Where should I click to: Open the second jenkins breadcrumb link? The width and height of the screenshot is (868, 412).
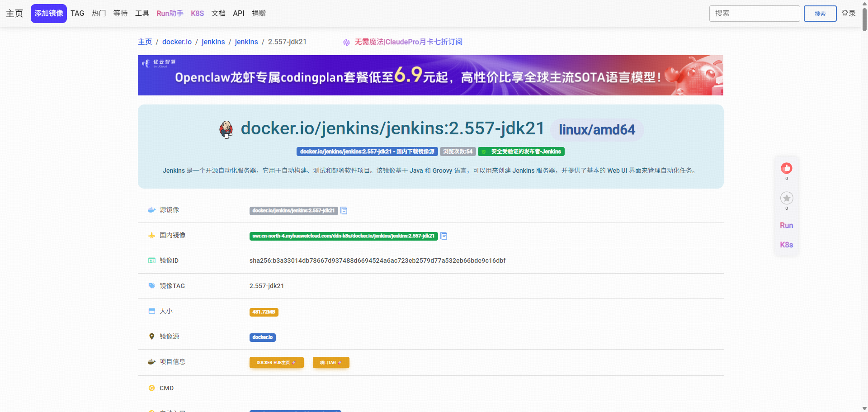coord(246,42)
